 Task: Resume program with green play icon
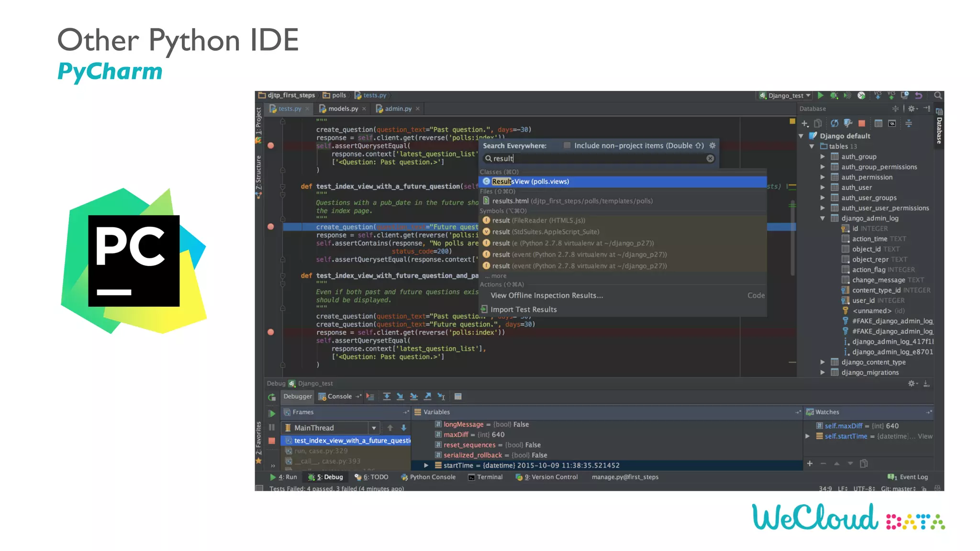click(x=272, y=414)
